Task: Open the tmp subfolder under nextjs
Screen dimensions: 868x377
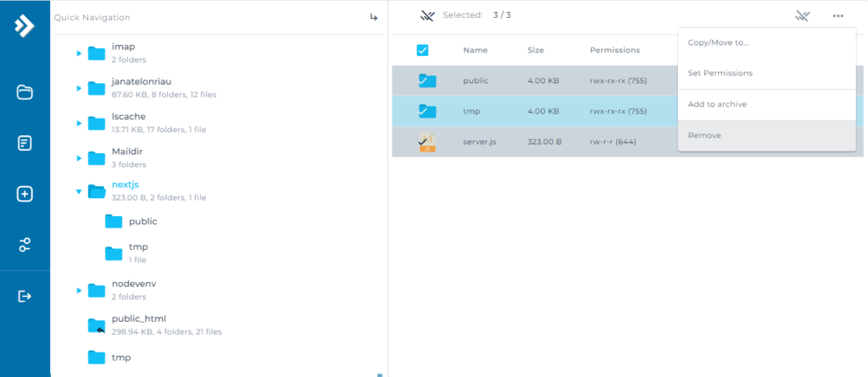Action: pyautogui.click(x=138, y=247)
